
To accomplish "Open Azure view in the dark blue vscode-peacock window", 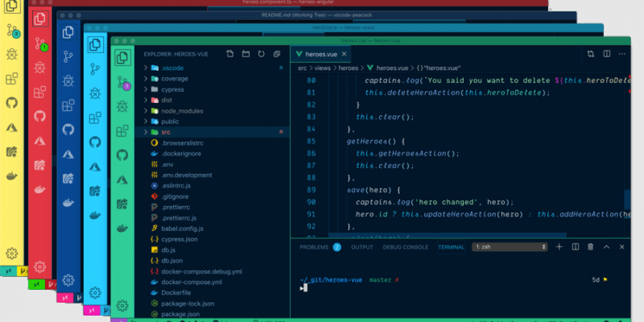I will (68, 154).
